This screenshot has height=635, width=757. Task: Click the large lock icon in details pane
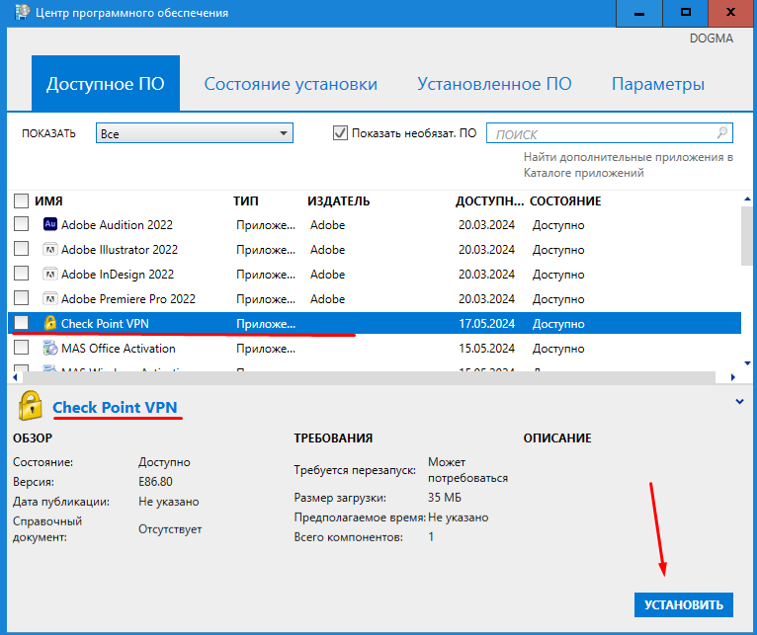pos(31,405)
